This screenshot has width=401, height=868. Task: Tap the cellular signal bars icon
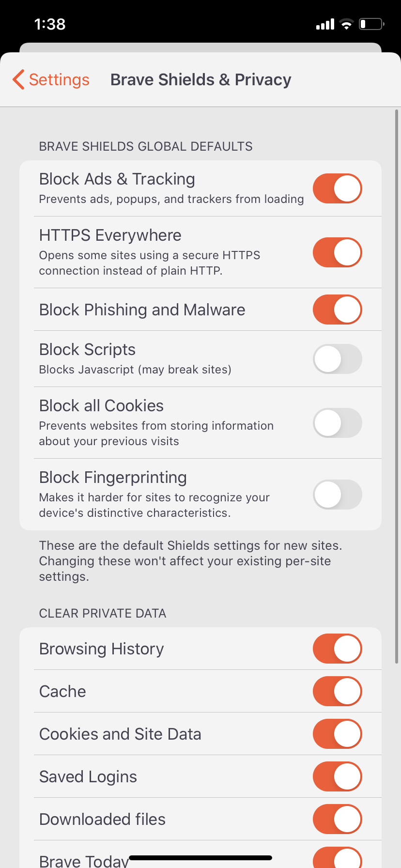click(325, 24)
